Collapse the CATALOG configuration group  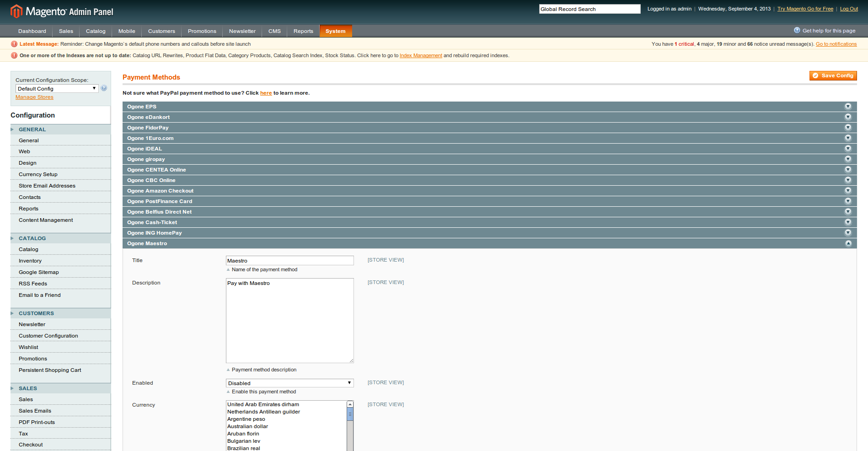[x=60, y=238]
